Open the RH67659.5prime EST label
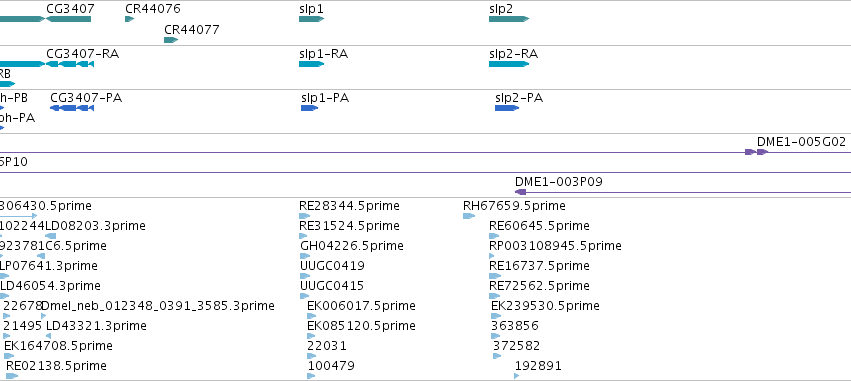 (514, 206)
